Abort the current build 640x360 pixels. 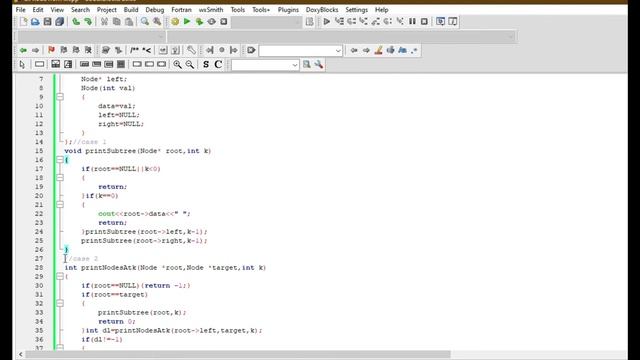coord(224,22)
